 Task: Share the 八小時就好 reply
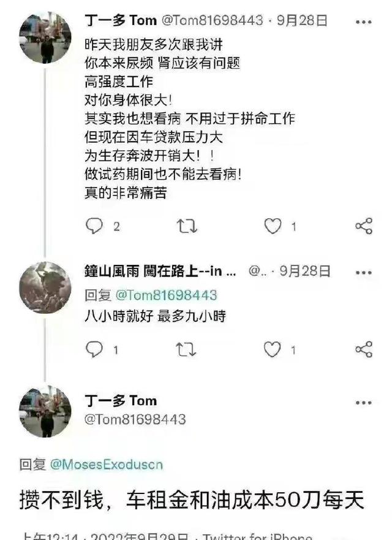pyautogui.click(x=363, y=349)
